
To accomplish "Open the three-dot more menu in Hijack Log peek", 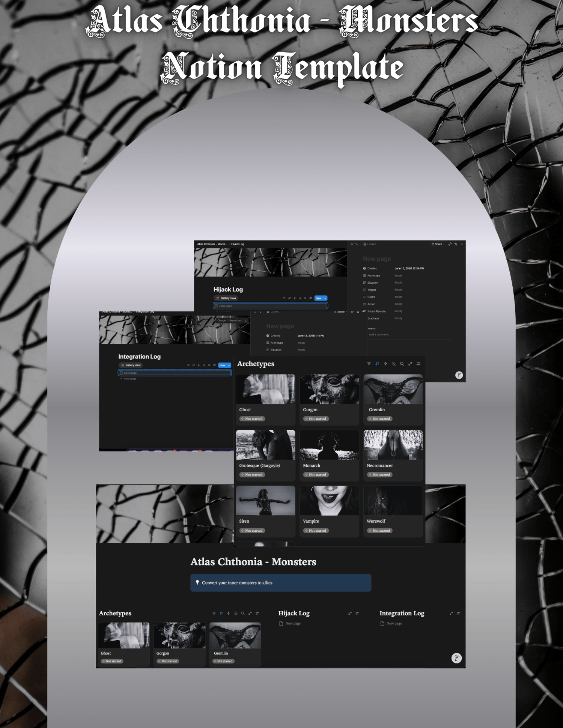I will coord(461,244).
